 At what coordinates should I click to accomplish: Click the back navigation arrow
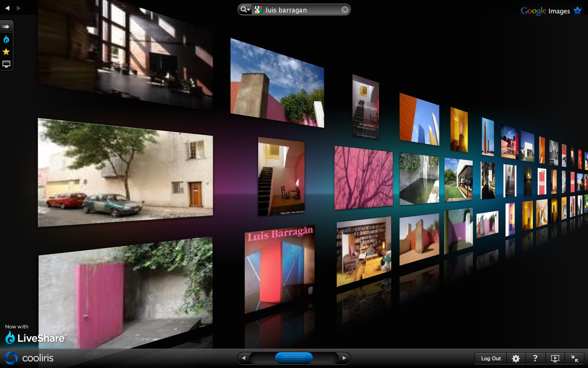[x=7, y=8]
